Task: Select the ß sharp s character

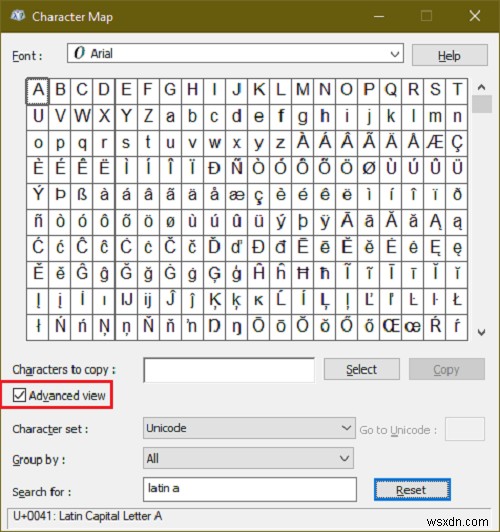Action: (x=82, y=196)
